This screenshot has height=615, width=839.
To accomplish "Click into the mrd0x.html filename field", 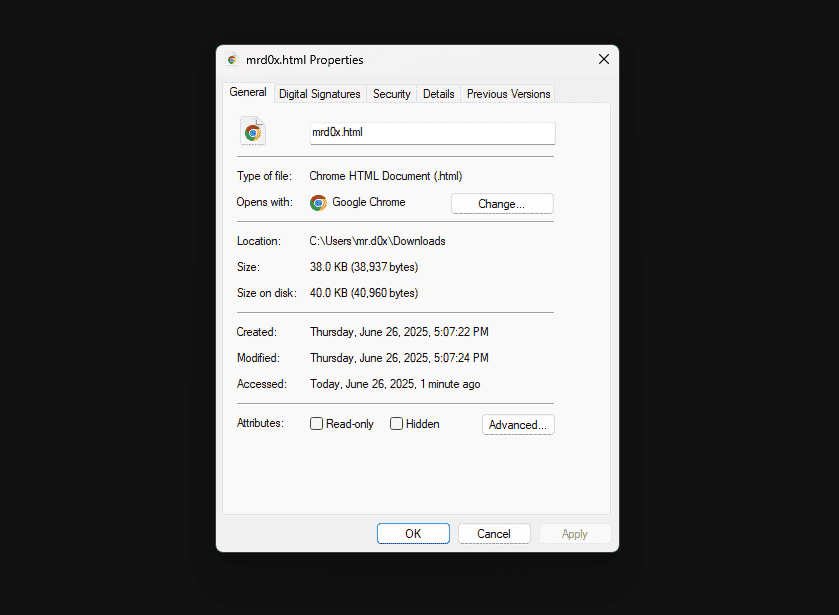I will [x=432, y=133].
